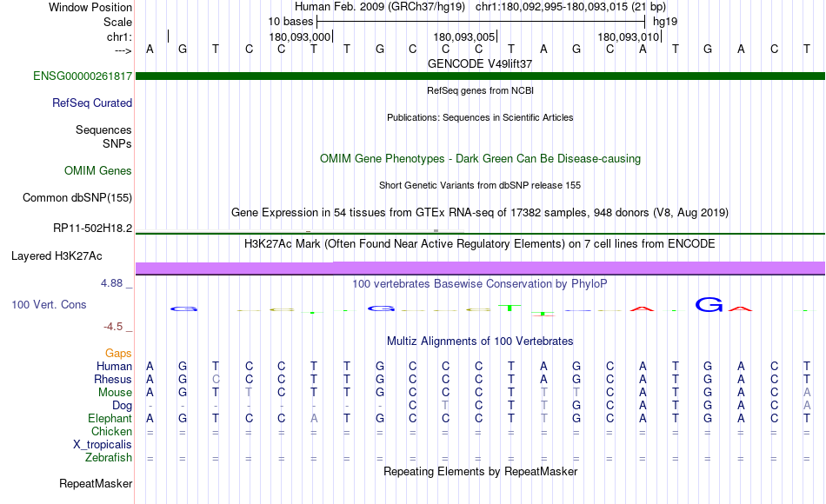
Task: Click the Scale label
Action: (118, 22)
